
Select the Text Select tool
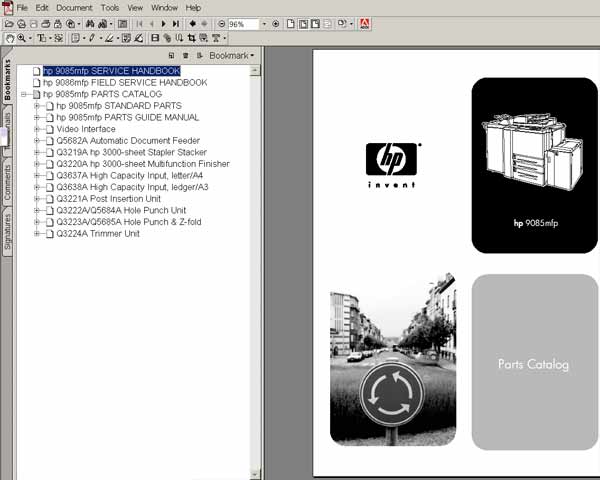tap(41, 38)
